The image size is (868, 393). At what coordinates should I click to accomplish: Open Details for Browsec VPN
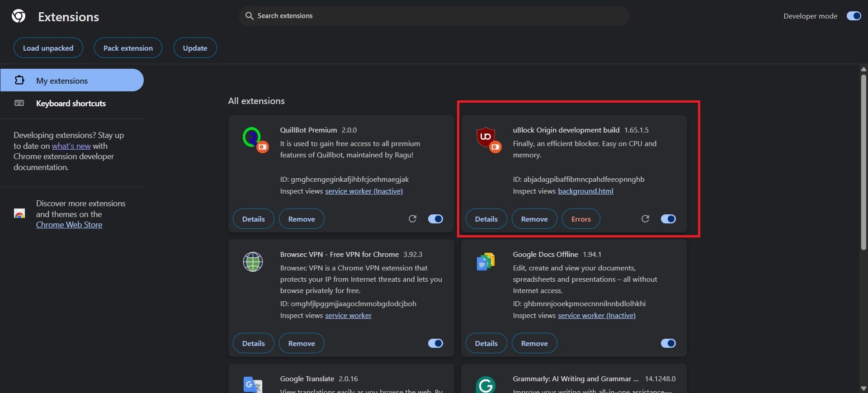[253, 343]
